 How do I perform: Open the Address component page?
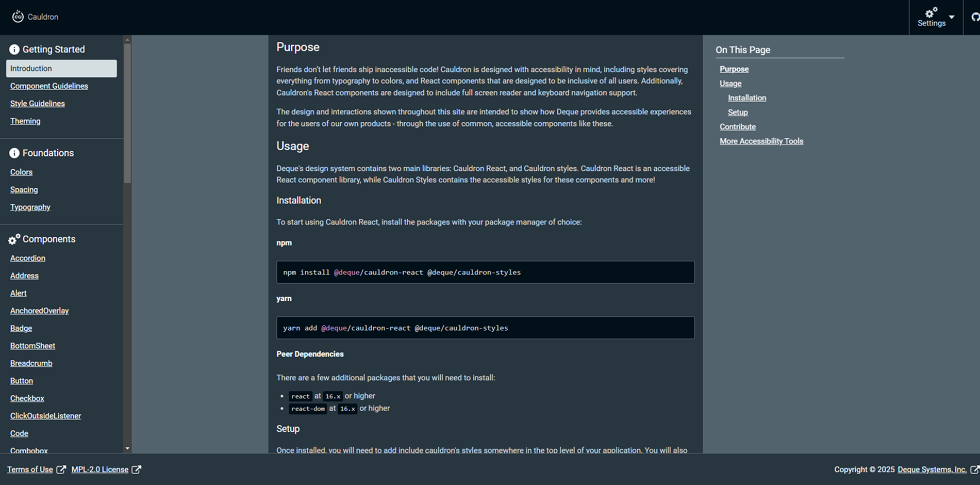(x=24, y=276)
